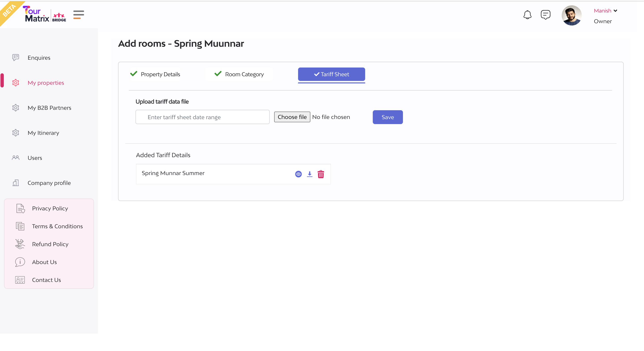This screenshot has height=351, width=644.
Task: Expand the Manish user dropdown
Action: (x=605, y=11)
